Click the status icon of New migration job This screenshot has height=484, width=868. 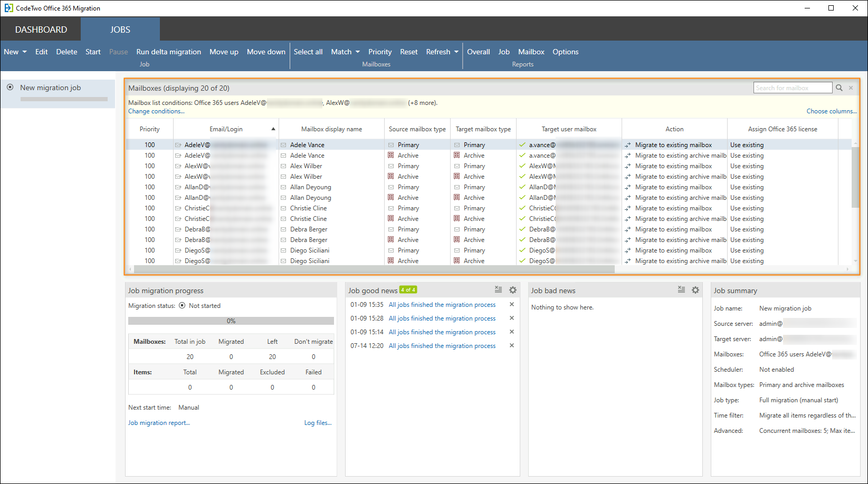tap(10, 87)
